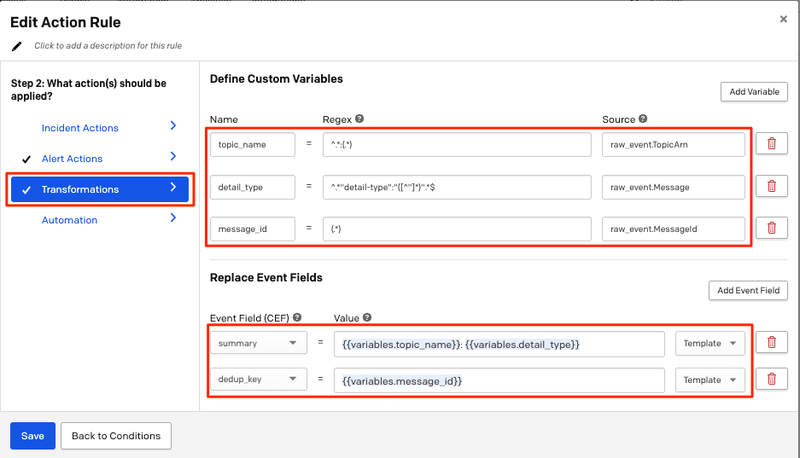Expand Transformations chevron

[x=173, y=187]
